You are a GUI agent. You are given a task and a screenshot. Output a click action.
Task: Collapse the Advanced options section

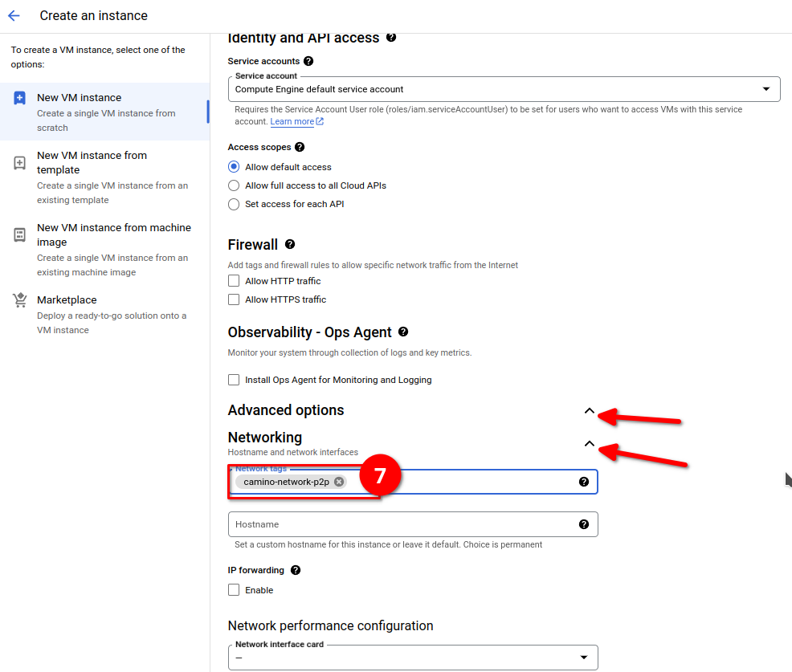click(x=589, y=411)
